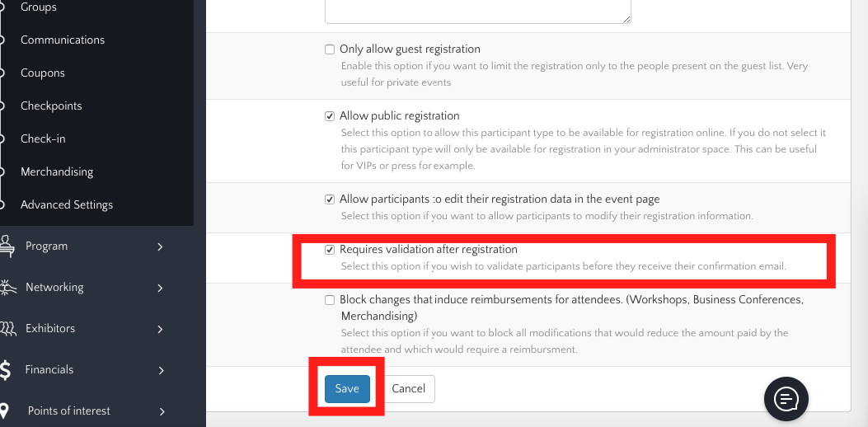Disable Requires validation after registration checkbox
This screenshot has height=427, width=868.
click(x=330, y=250)
